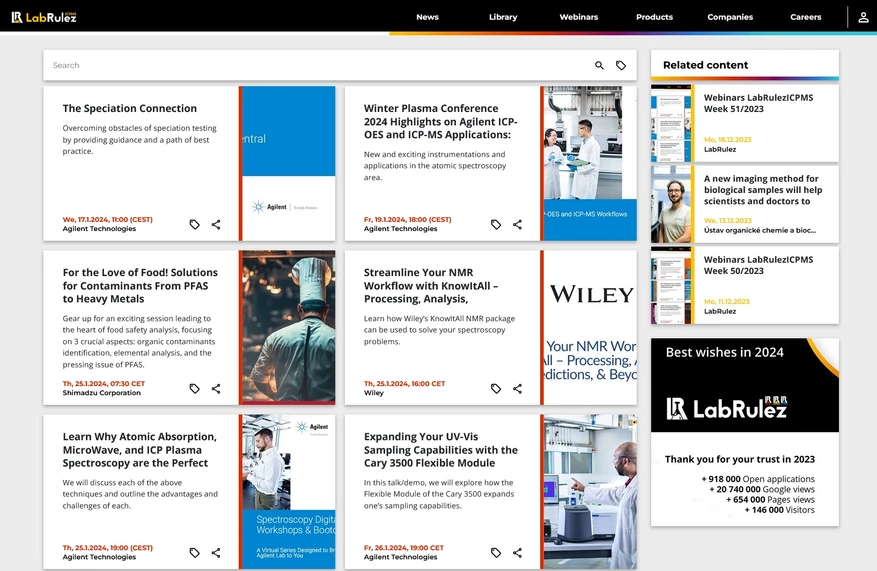Click the tag filter icon in search bar
This screenshot has width=877, height=571.
click(621, 65)
